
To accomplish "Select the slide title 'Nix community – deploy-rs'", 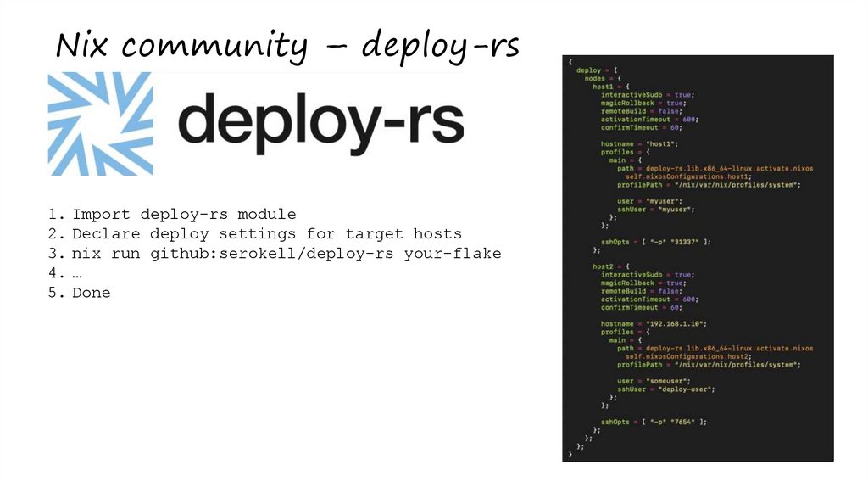I will coord(287,46).
